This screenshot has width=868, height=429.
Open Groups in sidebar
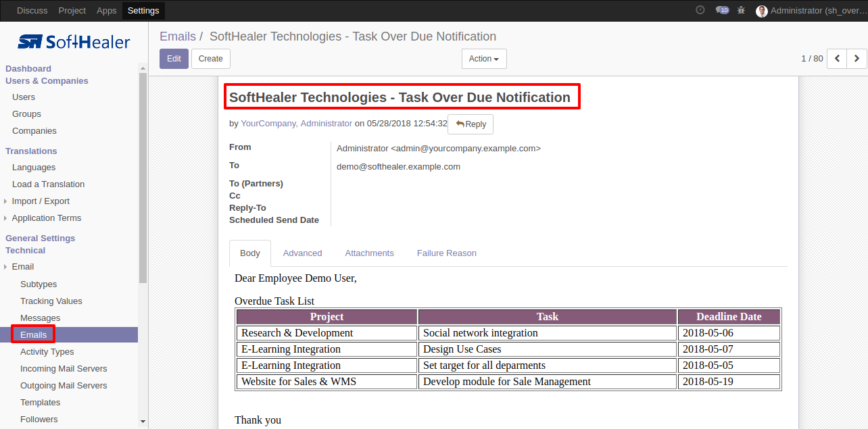(x=26, y=114)
